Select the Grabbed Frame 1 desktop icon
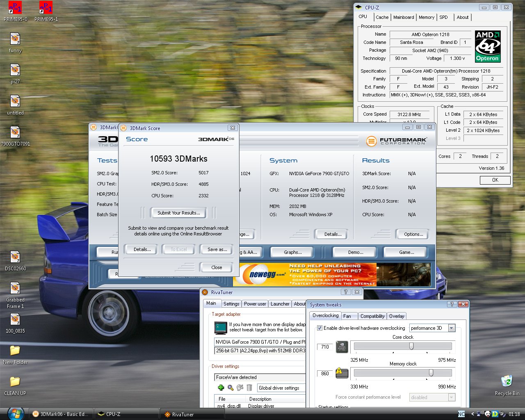Screen dimensions: 525x420 point(15,295)
